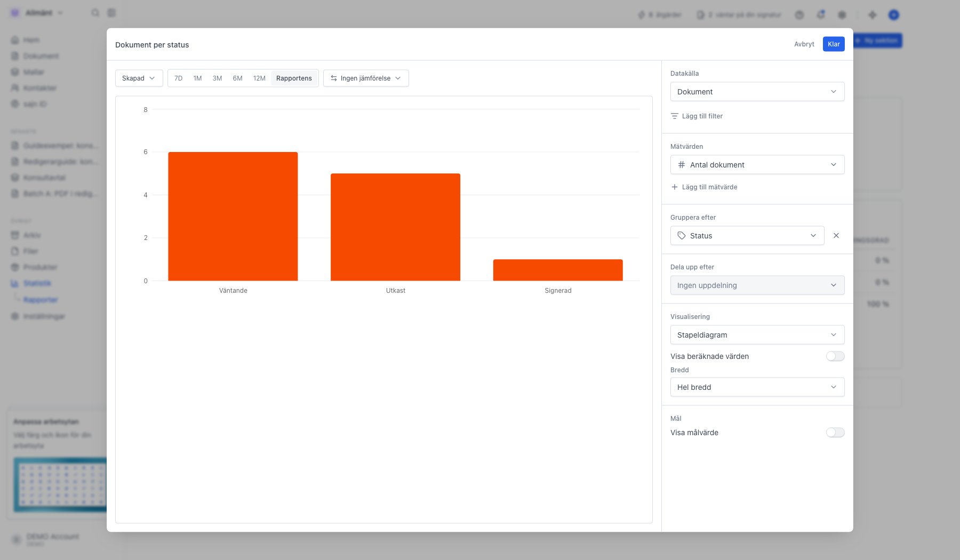Open the Ingen jämförelse comparison dropdown
Screen dimensions: 960x560
[x=366, y=78]
